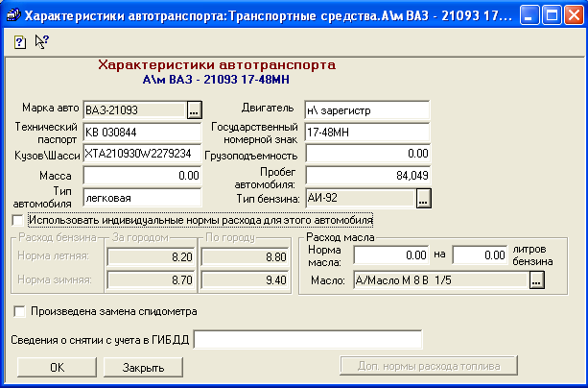Open the Тип бензина selection ellipsis button
The width and height of the screenshot is (588, 388).
click(423, 198)
